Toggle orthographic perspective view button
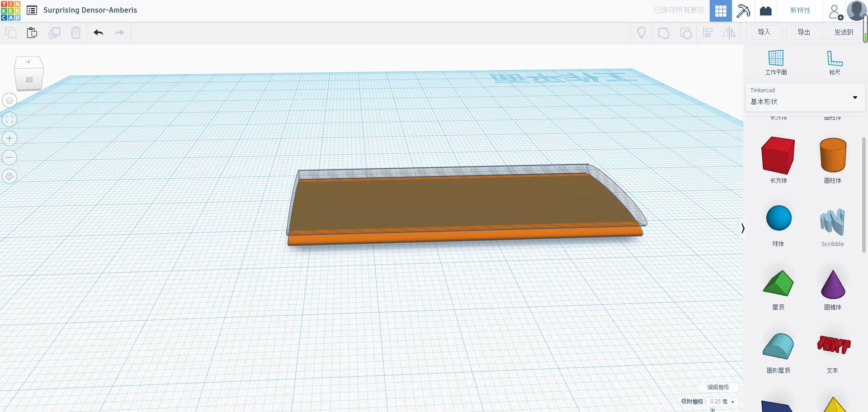Screen dimensions: 868x412 click(x=9, y=176)
